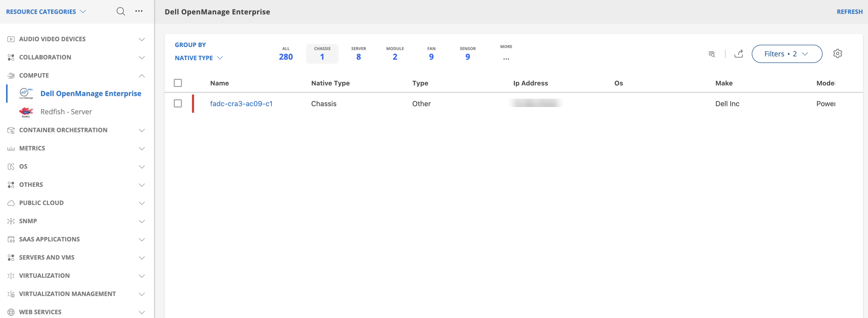Click the export results icon
Viewport: 868px width, 318px height.
click(x=739, y=54)
